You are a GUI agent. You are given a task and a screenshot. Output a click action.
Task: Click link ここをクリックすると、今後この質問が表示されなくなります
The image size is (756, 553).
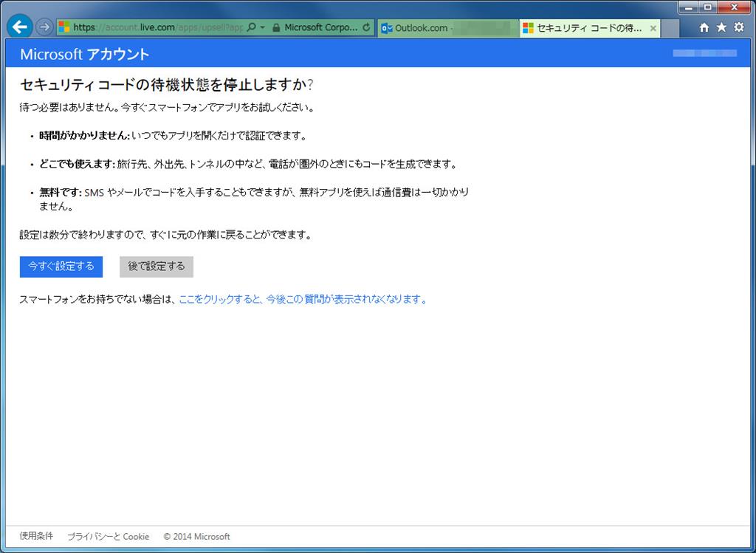click(x=303, y=300)
